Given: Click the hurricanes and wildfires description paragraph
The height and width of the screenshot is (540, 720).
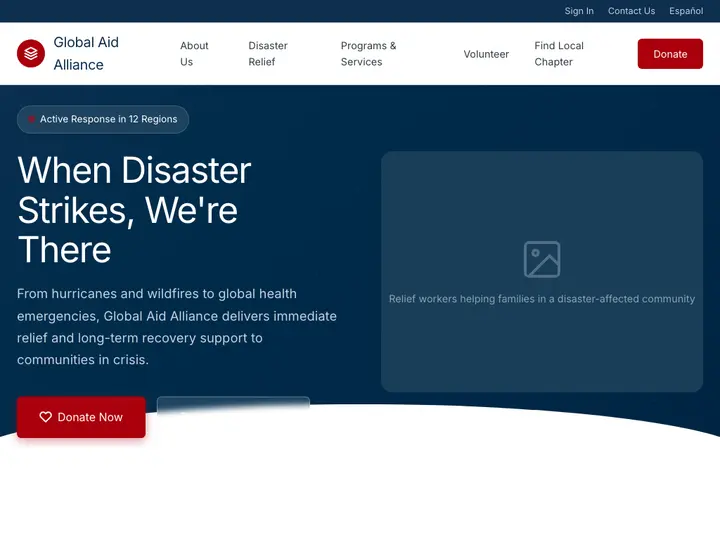Looking at the screenshot, I should pyautogui.click(x=177, y=326).
